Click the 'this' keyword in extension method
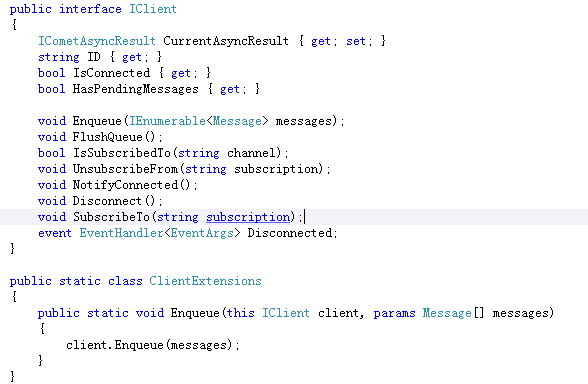 240,313
